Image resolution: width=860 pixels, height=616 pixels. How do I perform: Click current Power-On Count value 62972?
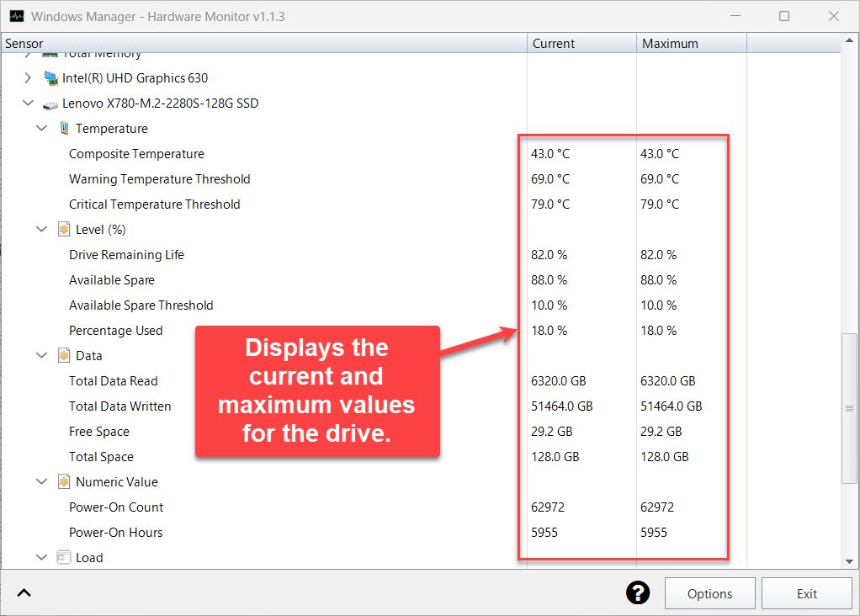(x=547, y=507)
